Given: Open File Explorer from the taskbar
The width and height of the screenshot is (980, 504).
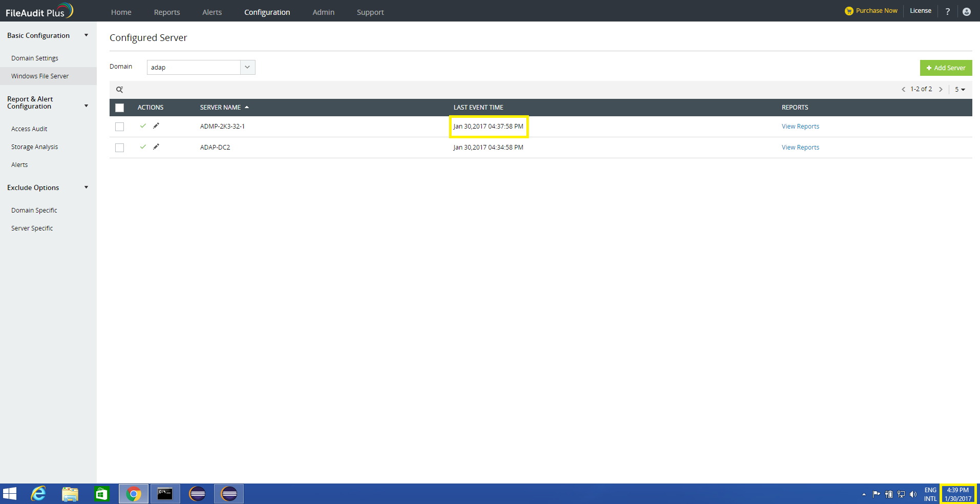Looking at the screenshot, I should click(x=70, y=494).
